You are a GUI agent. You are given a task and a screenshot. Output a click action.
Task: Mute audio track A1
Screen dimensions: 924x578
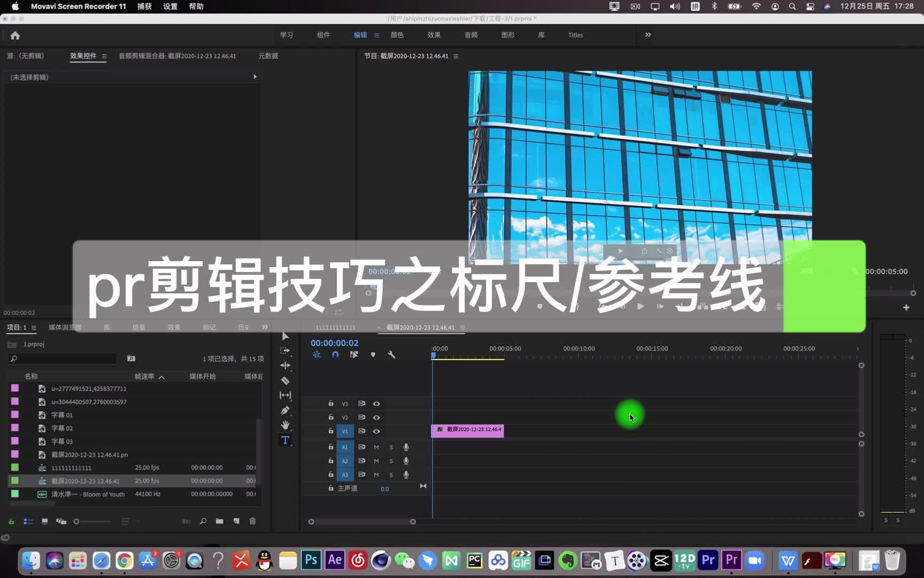pyautogui.click(x=376, y=447)
